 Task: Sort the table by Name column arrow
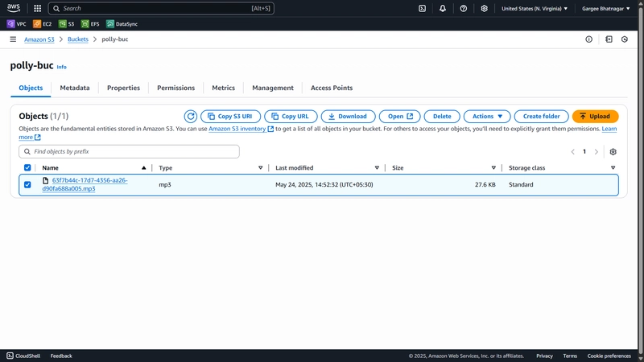pyautogui.click(x=144, y=168)
